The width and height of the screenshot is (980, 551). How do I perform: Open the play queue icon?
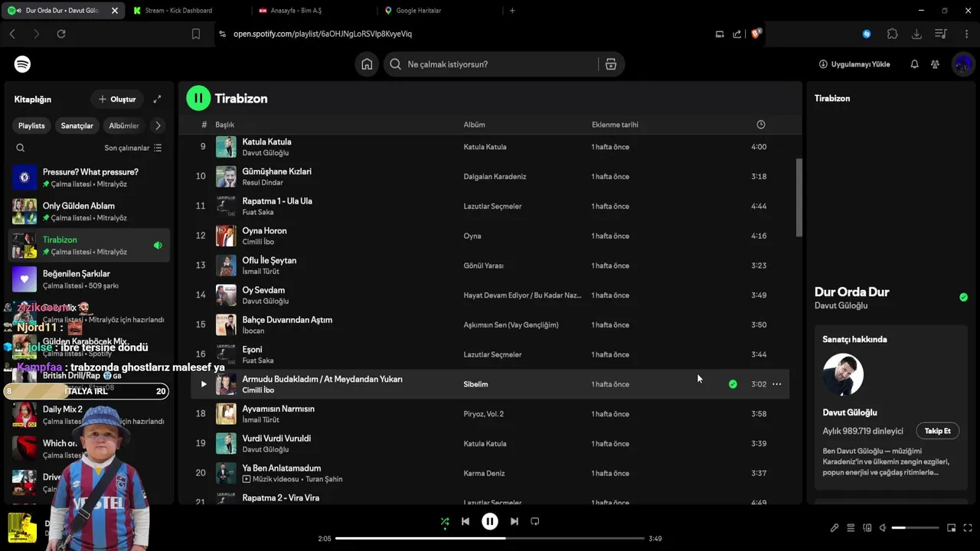[851, 528]
